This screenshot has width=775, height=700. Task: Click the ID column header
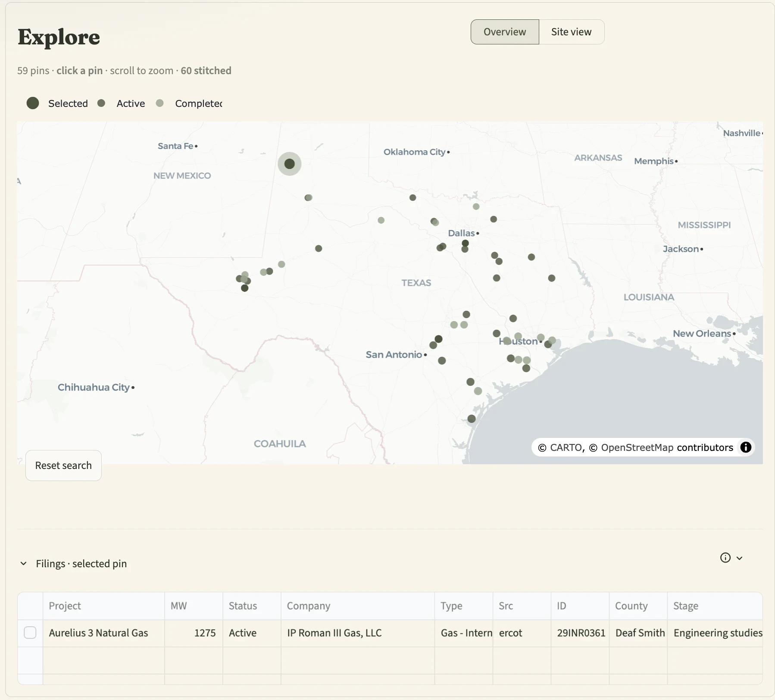580,606
